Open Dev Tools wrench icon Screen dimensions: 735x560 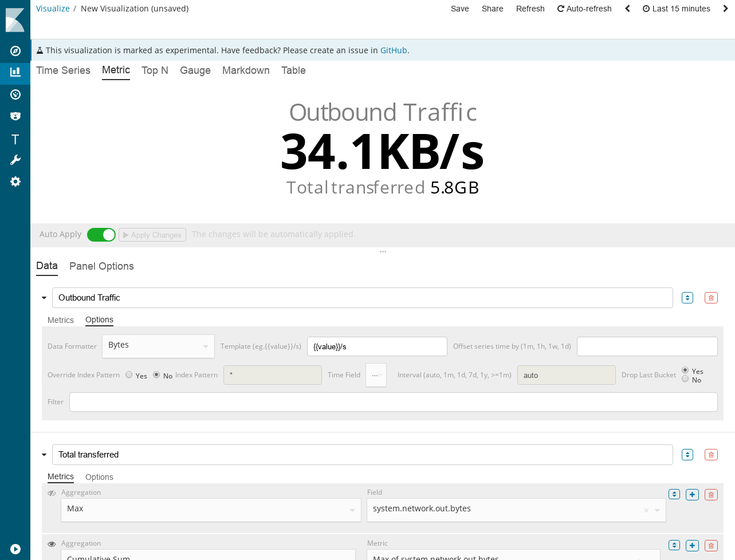[x=15, y=160]
